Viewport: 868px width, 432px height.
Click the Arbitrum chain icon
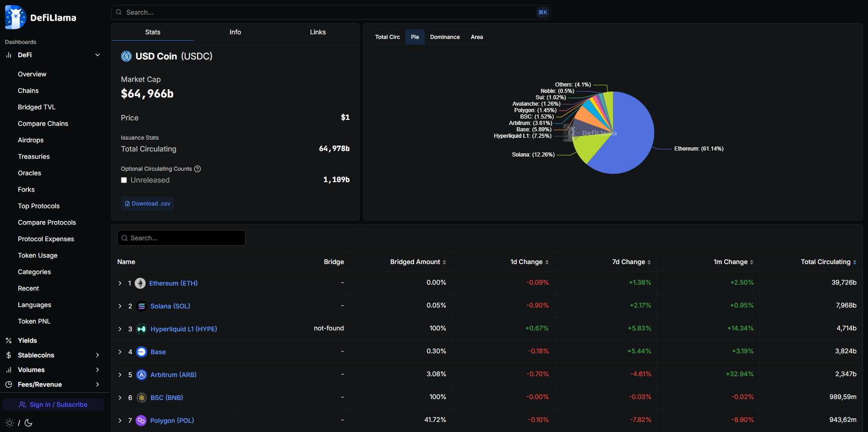tap(142, 375)
